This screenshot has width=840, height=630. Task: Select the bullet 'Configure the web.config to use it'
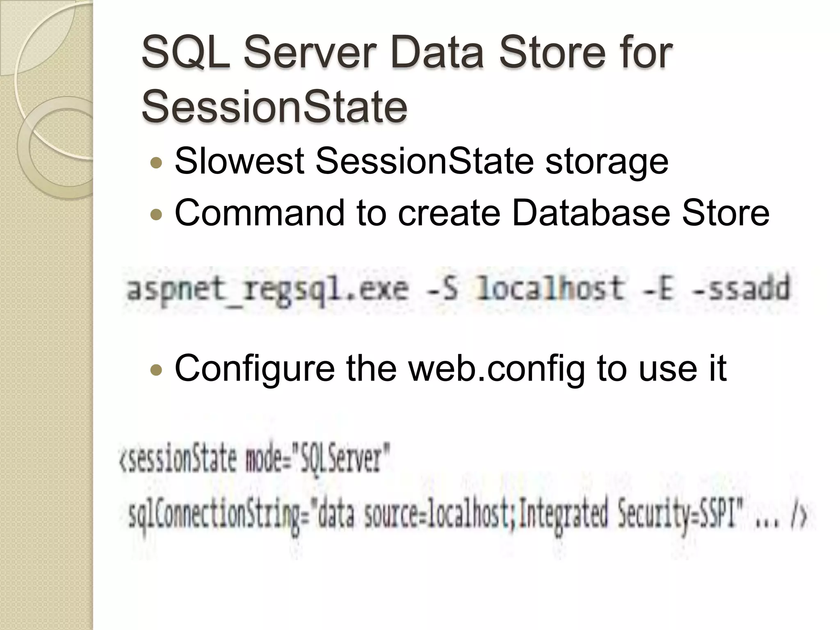(x=451, y=368)
